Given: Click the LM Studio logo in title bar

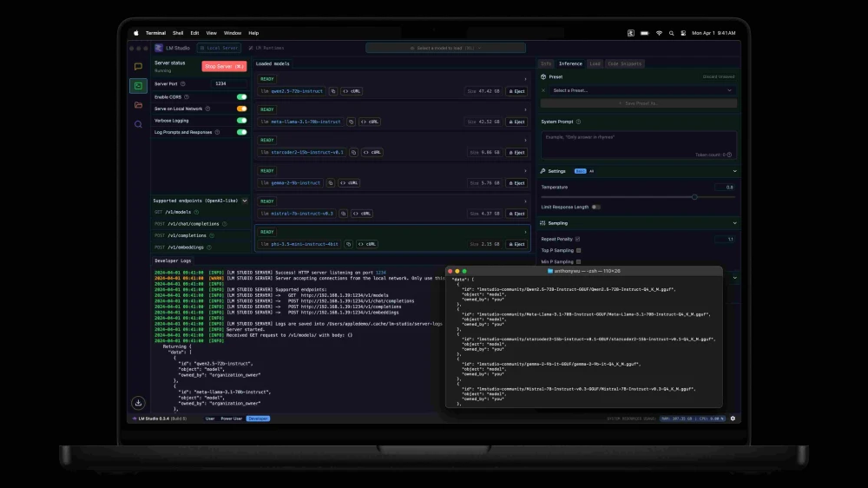Looking at the screenshot, I should [x=159, y=48].
